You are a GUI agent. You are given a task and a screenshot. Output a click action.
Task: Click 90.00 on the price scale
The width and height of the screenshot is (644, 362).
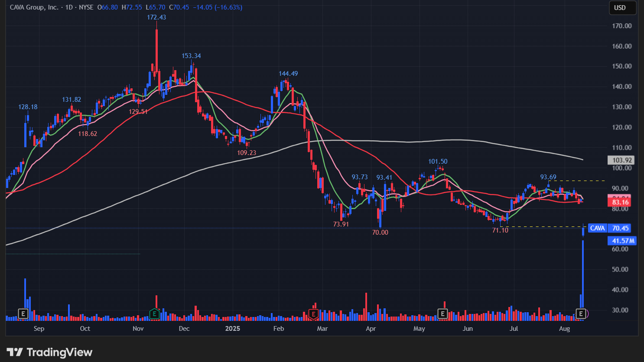[x=620, y=188]
